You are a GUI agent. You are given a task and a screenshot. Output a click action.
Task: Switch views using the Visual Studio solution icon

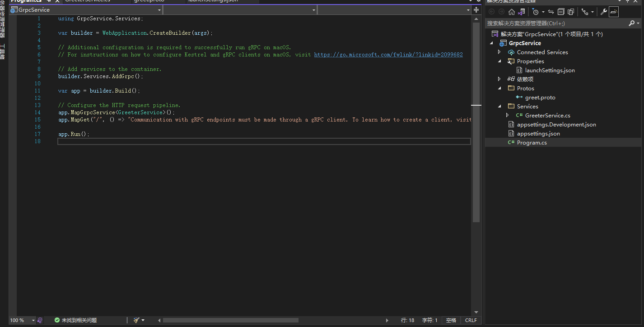click(521, 12)
